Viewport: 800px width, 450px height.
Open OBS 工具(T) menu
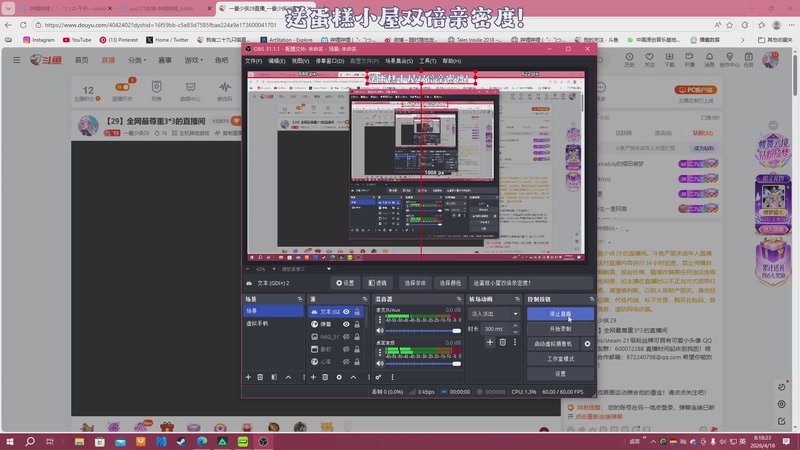coord(428,61)
